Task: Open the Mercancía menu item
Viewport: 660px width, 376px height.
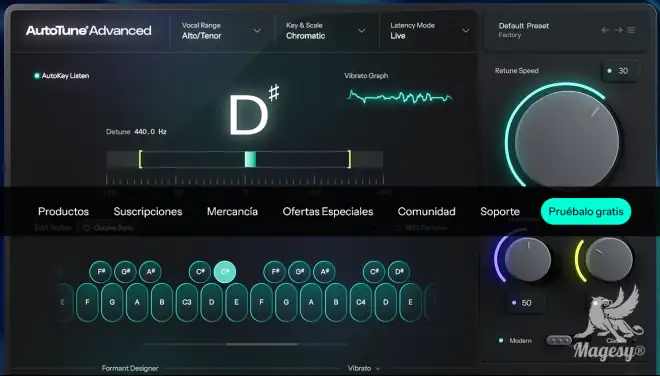Action: (x=232, y=211)
